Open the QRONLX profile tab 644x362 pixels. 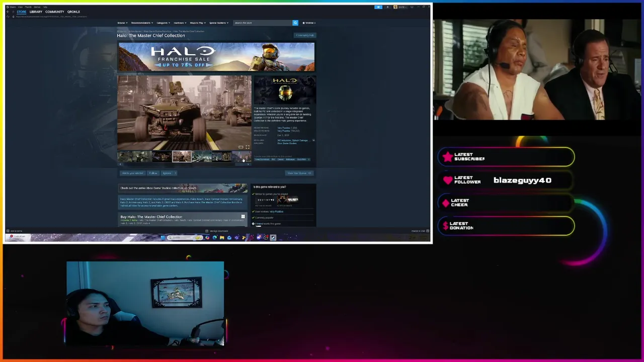[x=73, y=12]
